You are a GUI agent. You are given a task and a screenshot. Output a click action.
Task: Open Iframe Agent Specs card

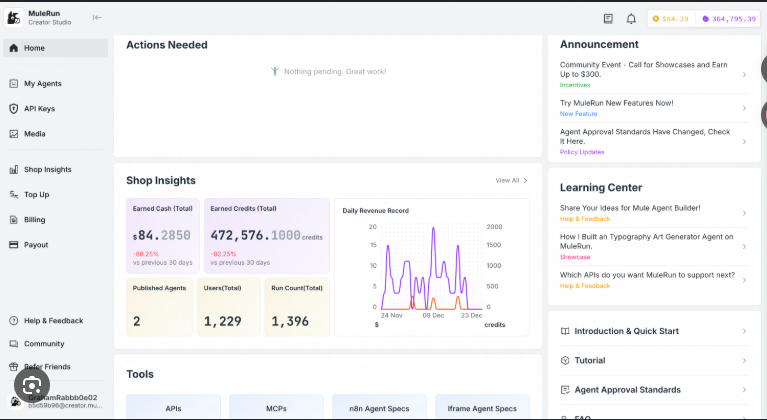pyautogui.click(x=482, y=407)
